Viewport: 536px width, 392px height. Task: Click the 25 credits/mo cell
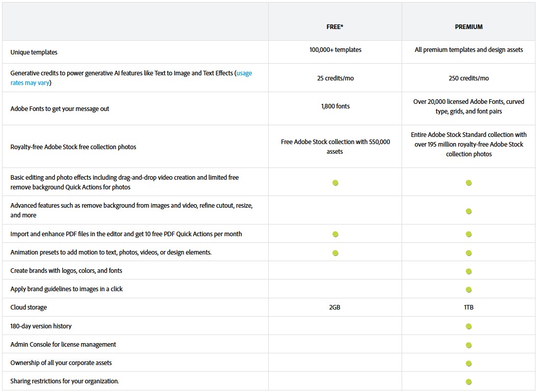click(x=335, y=78)
